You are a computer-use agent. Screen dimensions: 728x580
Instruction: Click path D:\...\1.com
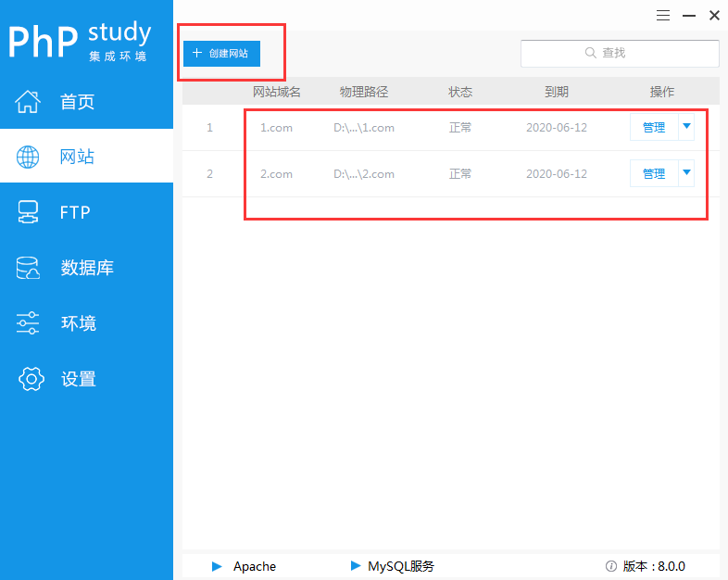tap(364, 128)
